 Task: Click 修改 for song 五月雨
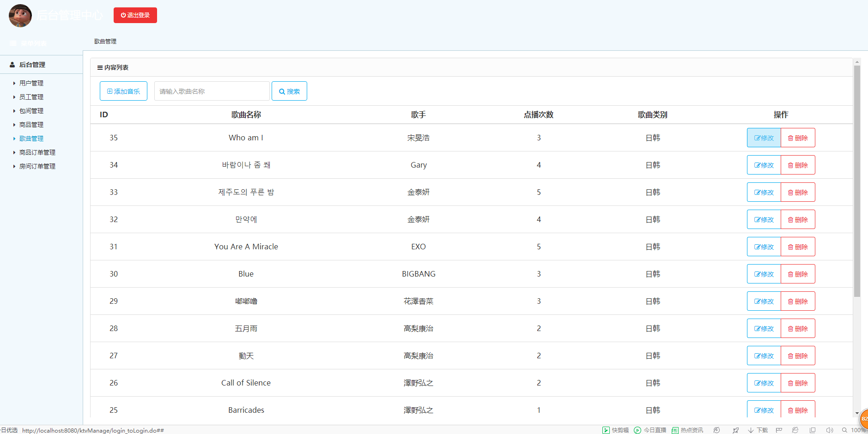click(764, 328)
